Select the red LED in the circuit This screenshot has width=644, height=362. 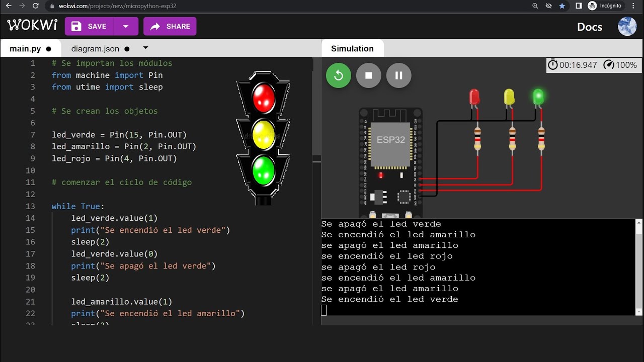click(x=474, y=98)
